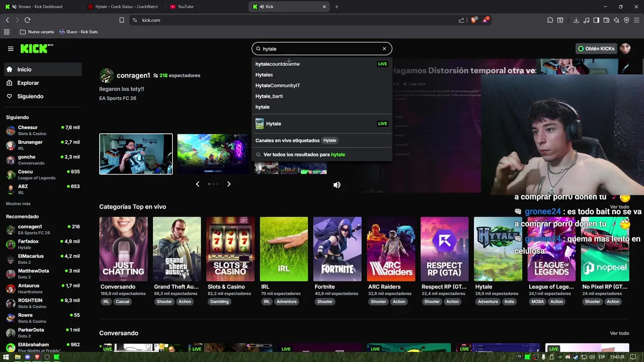Switch to Stream - Kick Dashboard tab
The width and height of the screenshot is (644, 362).
pos(40,7)
